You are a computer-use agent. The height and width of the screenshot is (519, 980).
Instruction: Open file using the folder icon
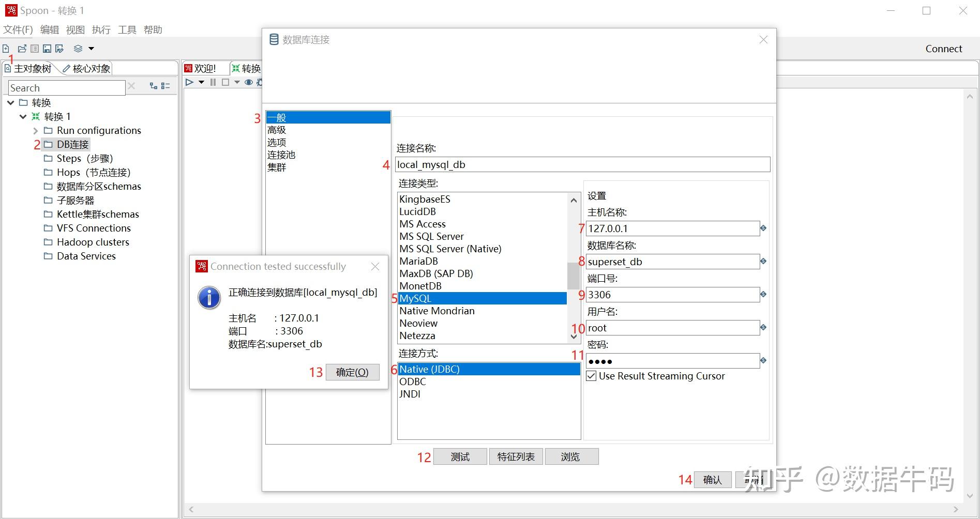click(x=22, y=49)
